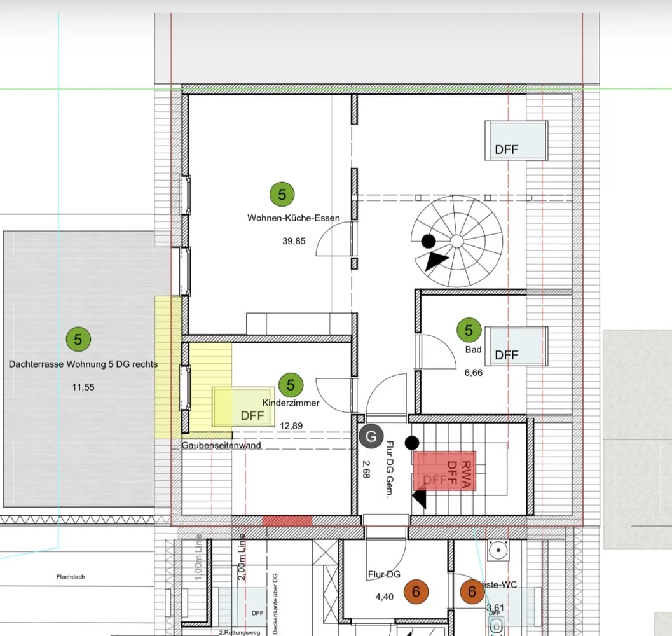The image size is (672, 636).
Task: Click the Deckenkante über DG label
Action: coord(275,604)
